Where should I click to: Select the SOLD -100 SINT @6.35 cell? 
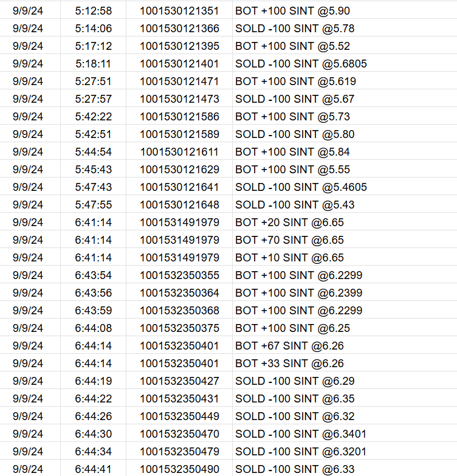[295, 399]
